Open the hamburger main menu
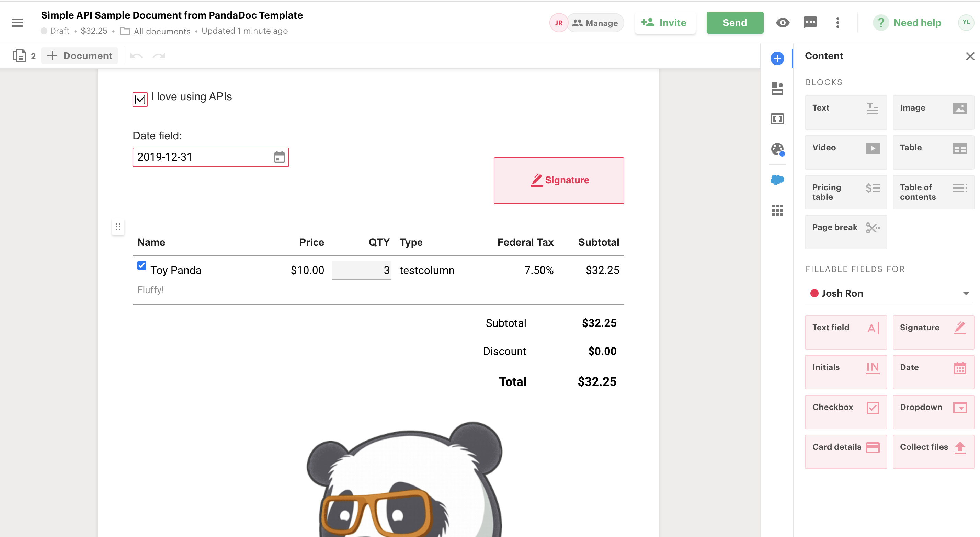 (x=17, y=23)
